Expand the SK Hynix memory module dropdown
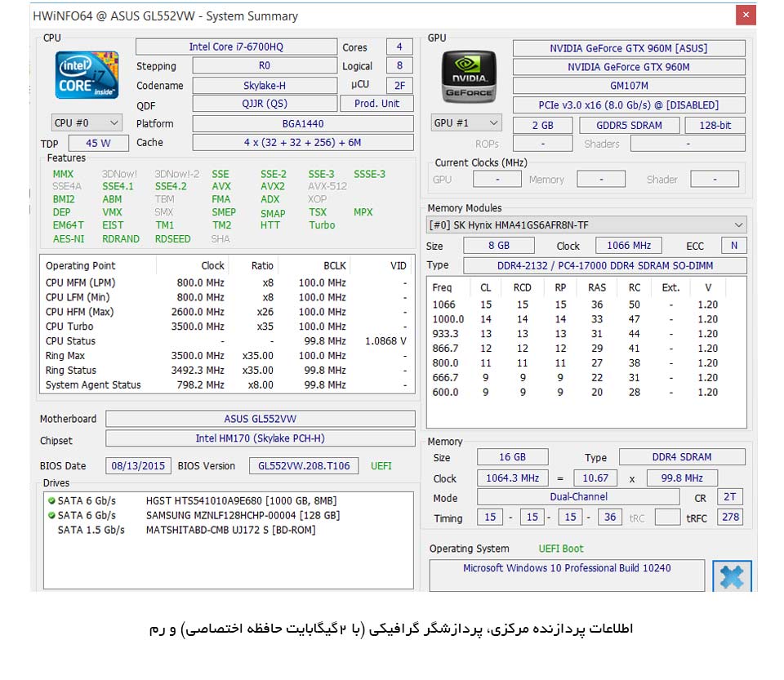 [x=586, y=224]
